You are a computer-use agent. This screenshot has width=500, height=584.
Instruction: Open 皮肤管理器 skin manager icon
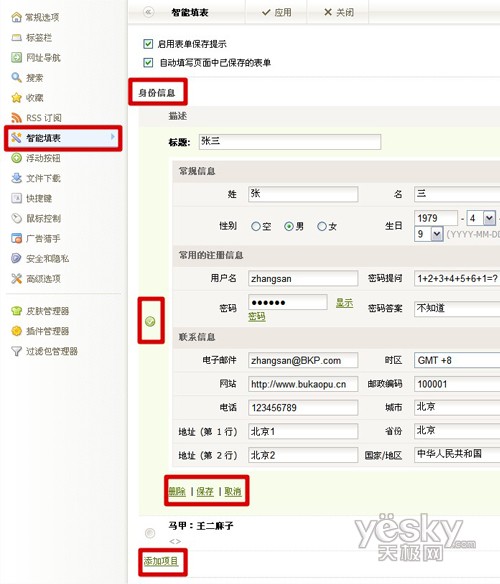(16, 311)
